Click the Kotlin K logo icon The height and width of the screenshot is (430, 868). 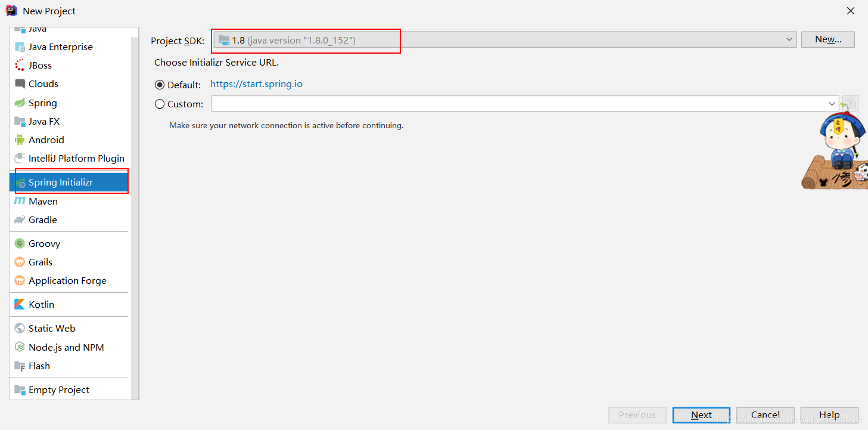click(x=20, y=305)
